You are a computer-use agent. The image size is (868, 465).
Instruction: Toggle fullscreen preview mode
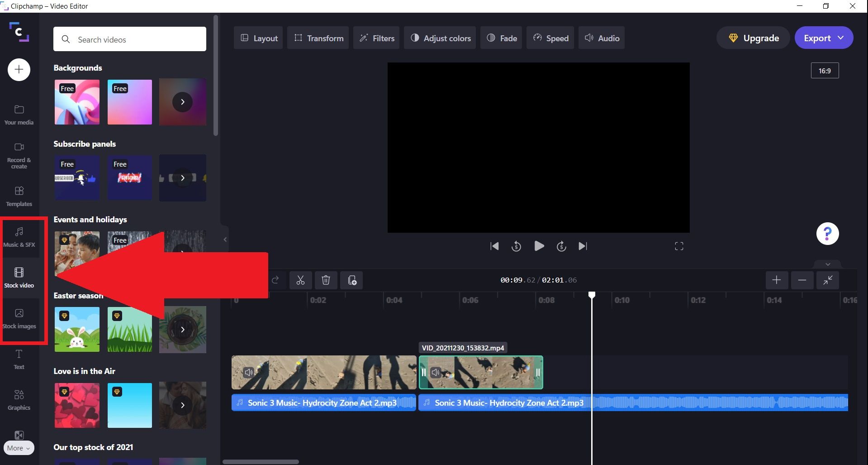click(678, 246)
